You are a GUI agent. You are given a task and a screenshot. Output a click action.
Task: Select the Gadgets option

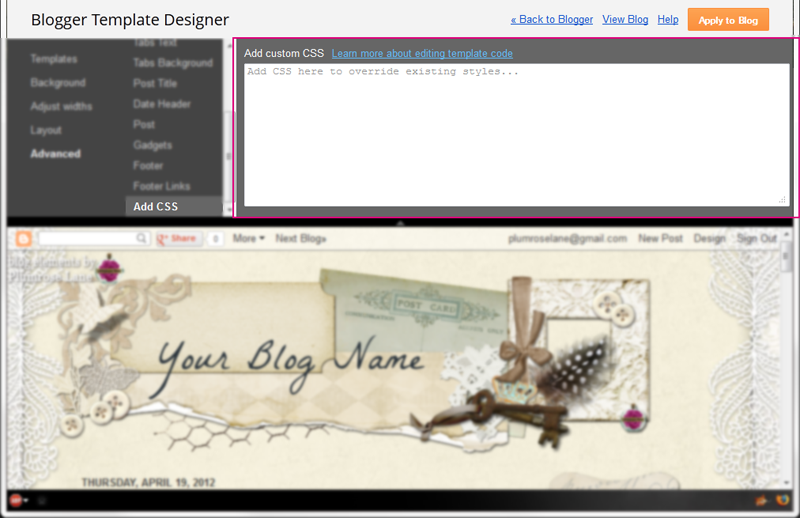[153, 145]
